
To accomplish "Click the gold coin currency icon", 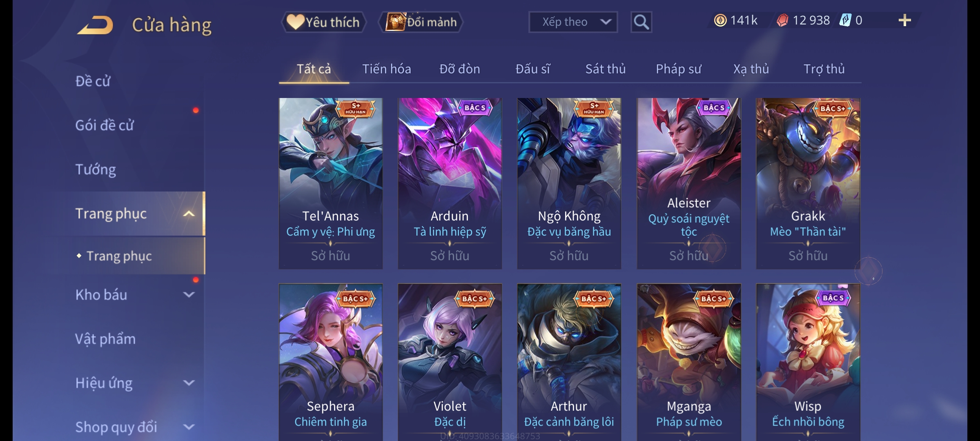I will coord(720,20).
